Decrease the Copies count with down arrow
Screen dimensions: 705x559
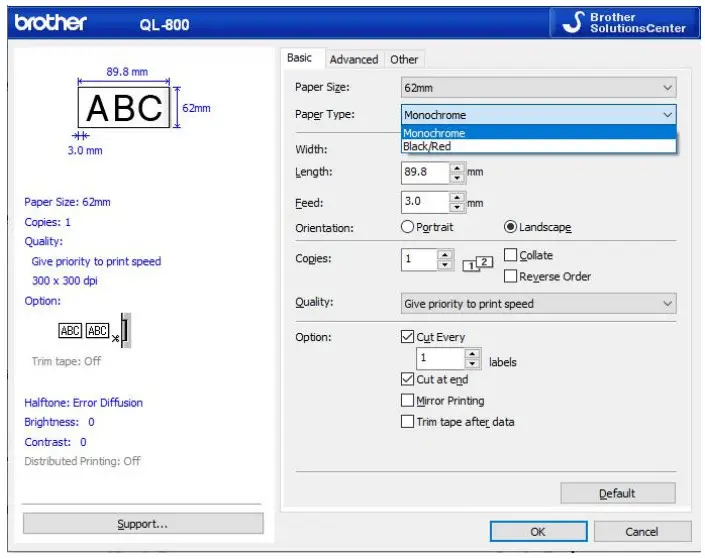[445, 265]
